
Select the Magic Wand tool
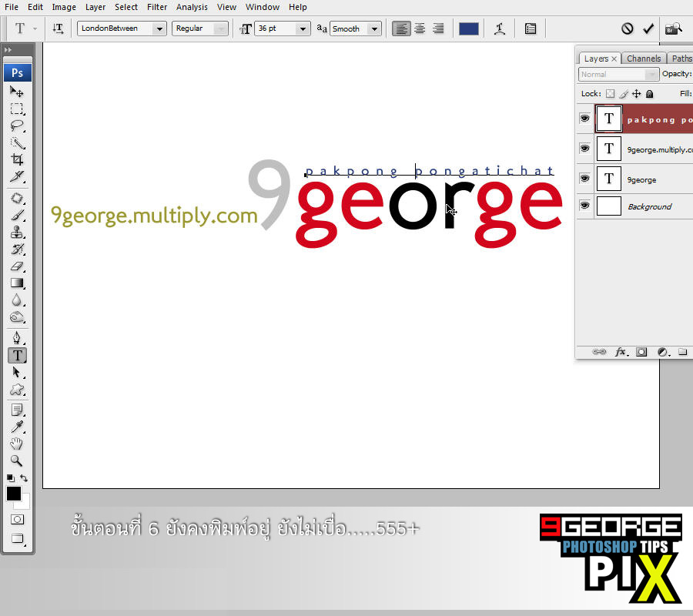click(x=17, y=142)
